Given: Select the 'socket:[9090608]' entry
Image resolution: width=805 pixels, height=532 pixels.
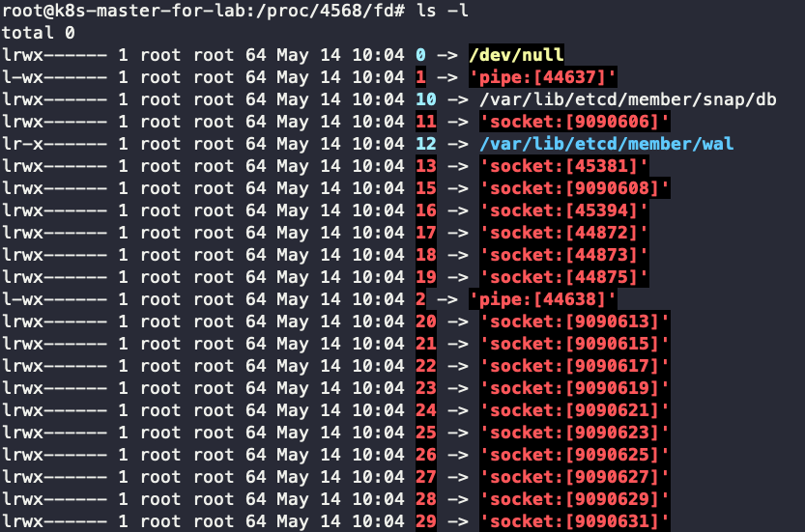Looking at the screenshot, I should (x=574, y=188).
